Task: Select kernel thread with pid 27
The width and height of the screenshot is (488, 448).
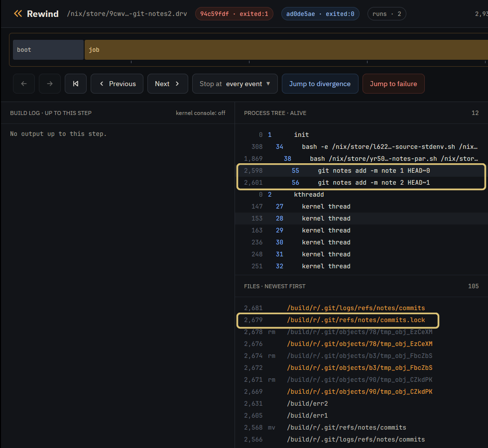Action: coord(362,207)
